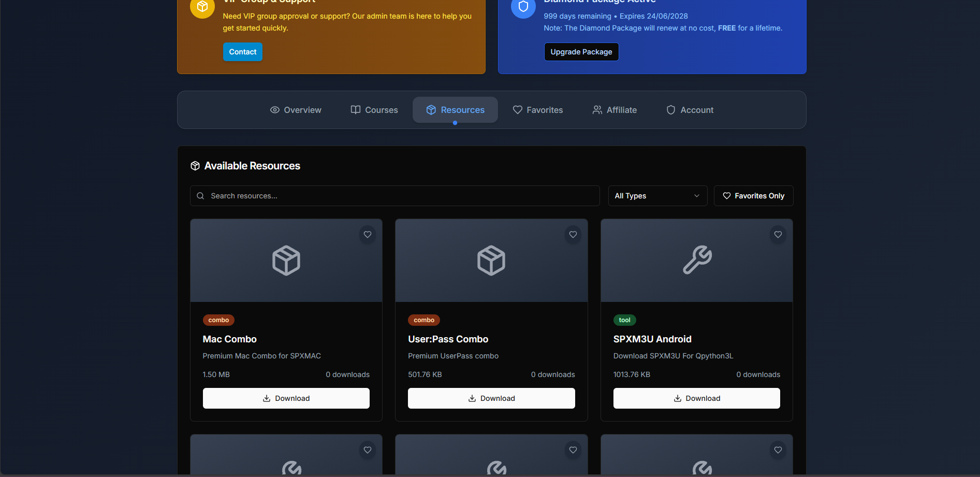980x477 pixels.
Task: Switch to the Overview tab
Action: coord(296,110)
